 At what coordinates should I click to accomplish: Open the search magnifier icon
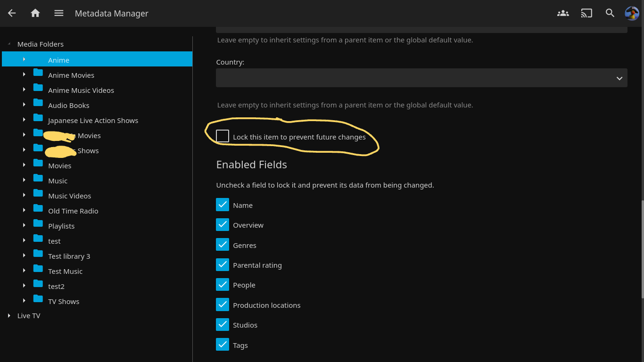coord(610,13)
